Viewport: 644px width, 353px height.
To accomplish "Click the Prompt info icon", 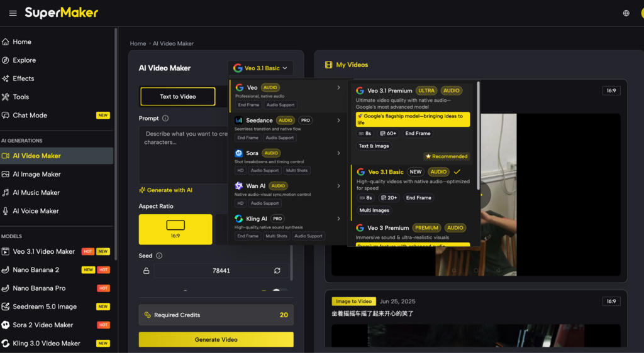I will (x=165, y=118).
